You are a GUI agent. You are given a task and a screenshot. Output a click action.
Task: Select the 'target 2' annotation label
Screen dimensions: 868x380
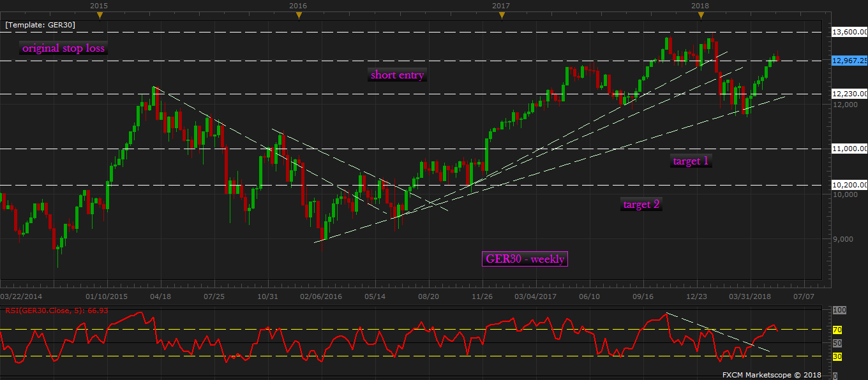coord(641,205)
